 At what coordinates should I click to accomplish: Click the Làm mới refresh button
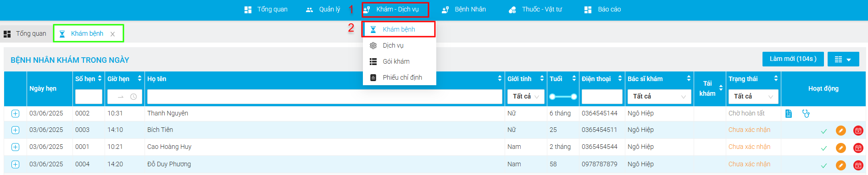(x=793, y=59)
